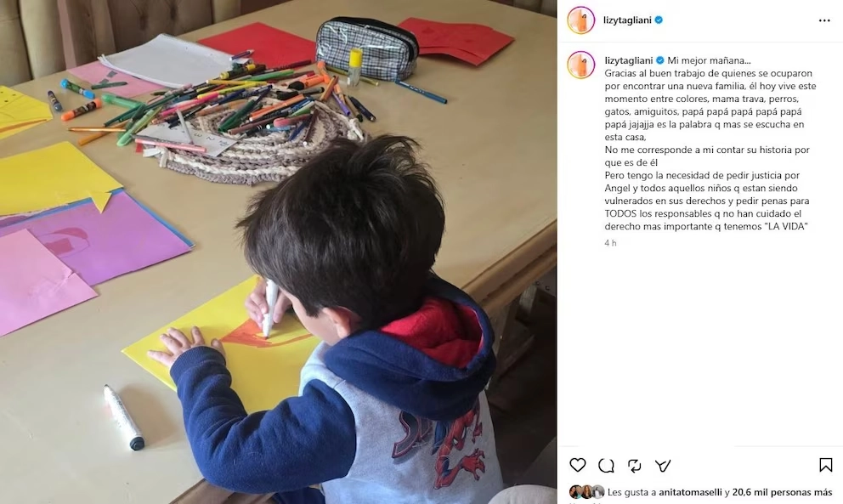Click the photo of the child drawing
This screenshot has width=843, height=504.
click(x=278, y=252)
